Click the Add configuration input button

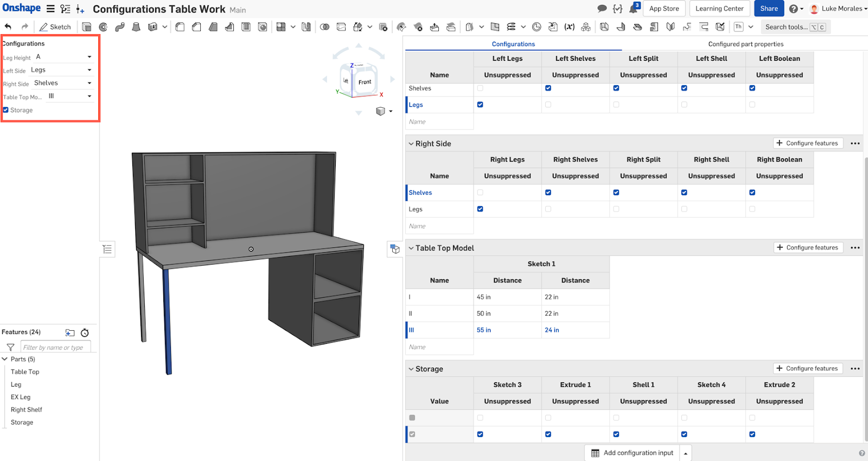click(x=632, y=453)
